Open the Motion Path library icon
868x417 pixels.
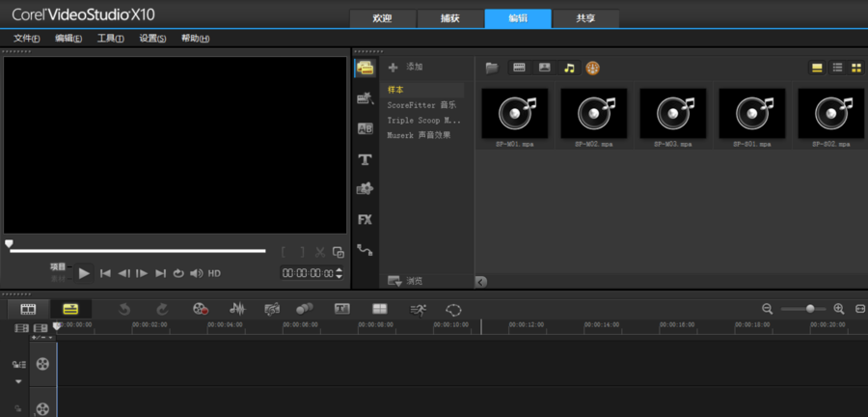click(365, 249)
